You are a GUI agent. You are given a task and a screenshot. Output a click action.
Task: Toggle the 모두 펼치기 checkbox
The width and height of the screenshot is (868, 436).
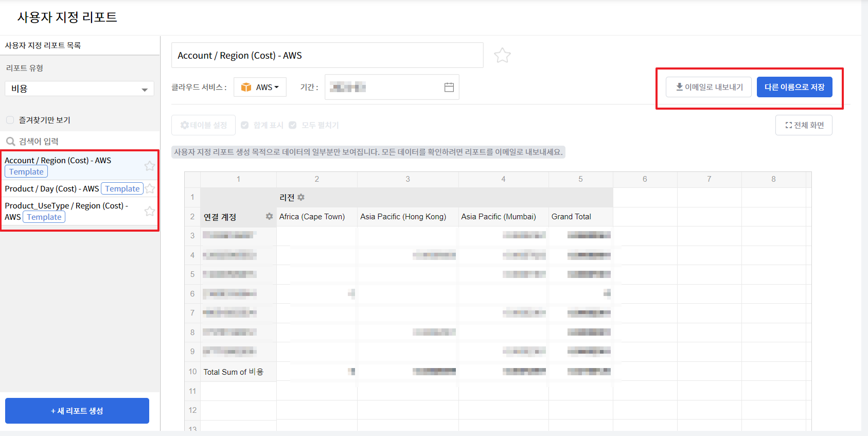(293, 125)
